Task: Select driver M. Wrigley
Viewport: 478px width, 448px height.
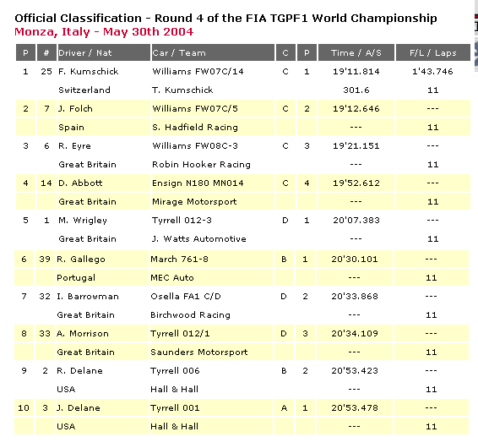Action: pos(83,221)
